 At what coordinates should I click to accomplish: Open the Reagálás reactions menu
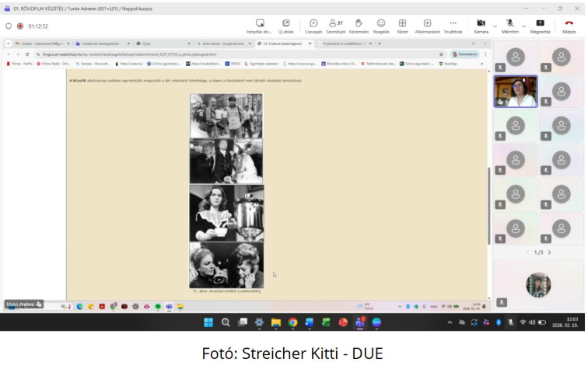pyautogui.click(x=381, y=26)
